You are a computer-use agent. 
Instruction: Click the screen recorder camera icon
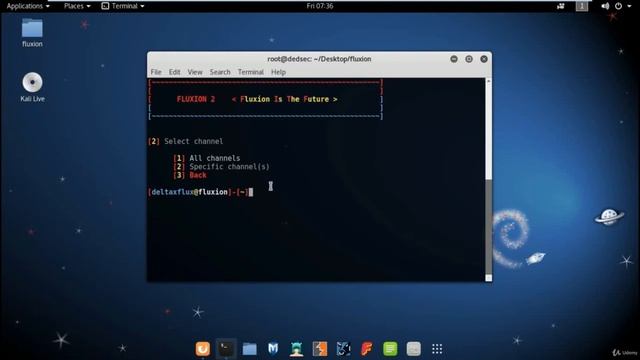point(561,6)
